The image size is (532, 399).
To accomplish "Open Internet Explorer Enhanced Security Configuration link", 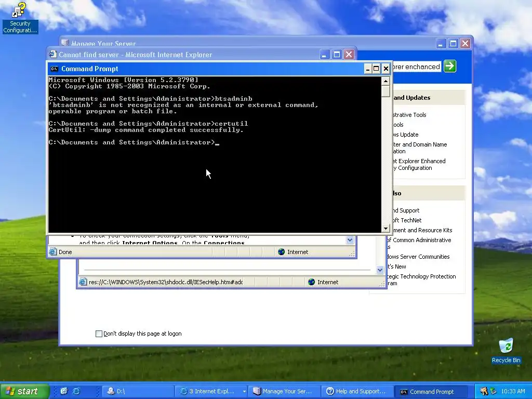I will [x=419, y=164].
